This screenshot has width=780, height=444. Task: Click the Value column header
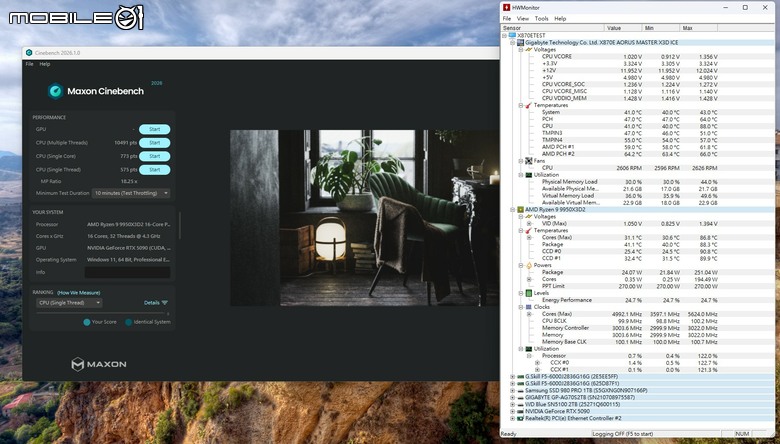coord(623,28)
